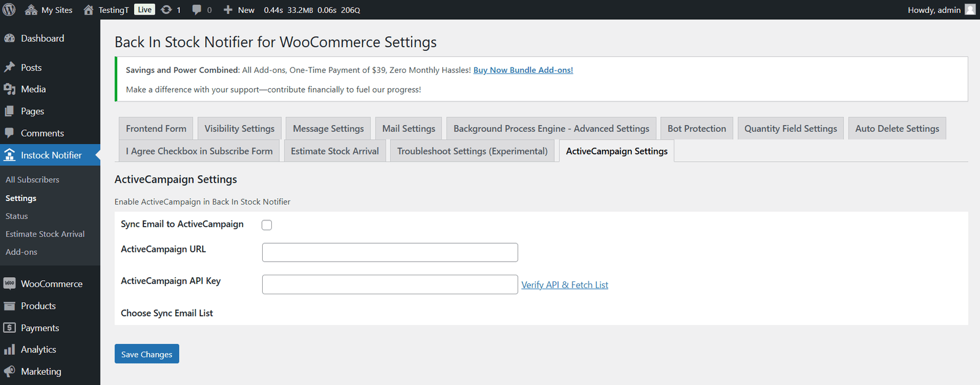Click the Save Changes button
Screen dimensions: 980x385
tap(147, 354)
